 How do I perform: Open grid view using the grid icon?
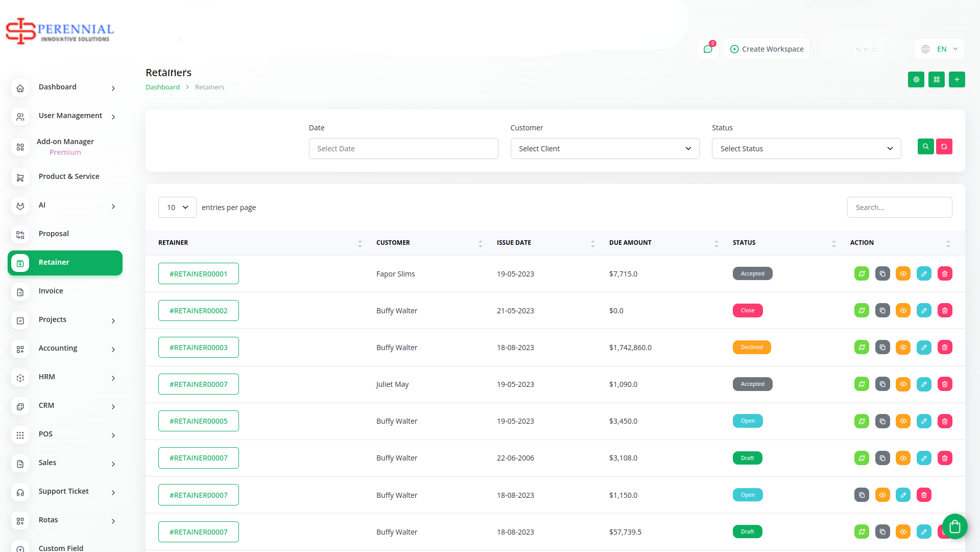click(936, 80)
